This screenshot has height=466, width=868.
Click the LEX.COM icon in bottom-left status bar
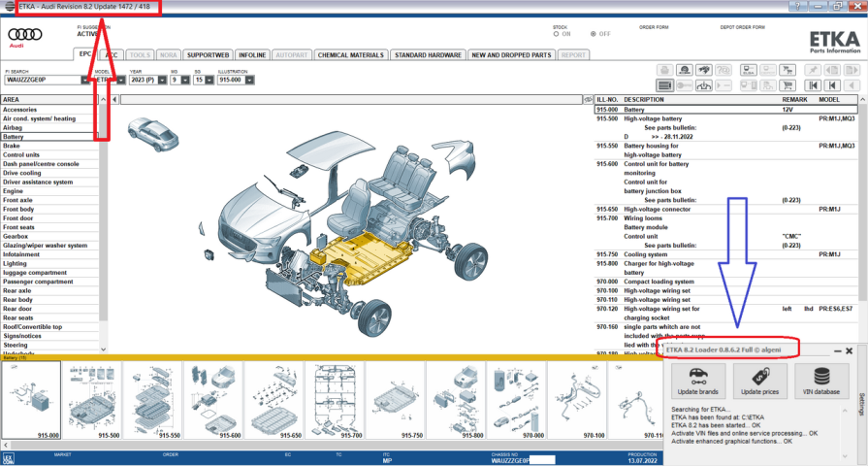pos(9,458)
